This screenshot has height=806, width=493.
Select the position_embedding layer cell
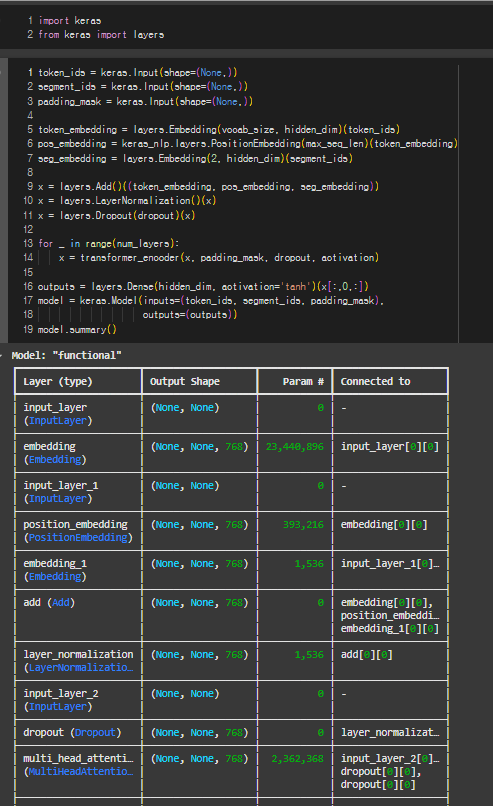(79, 531)
